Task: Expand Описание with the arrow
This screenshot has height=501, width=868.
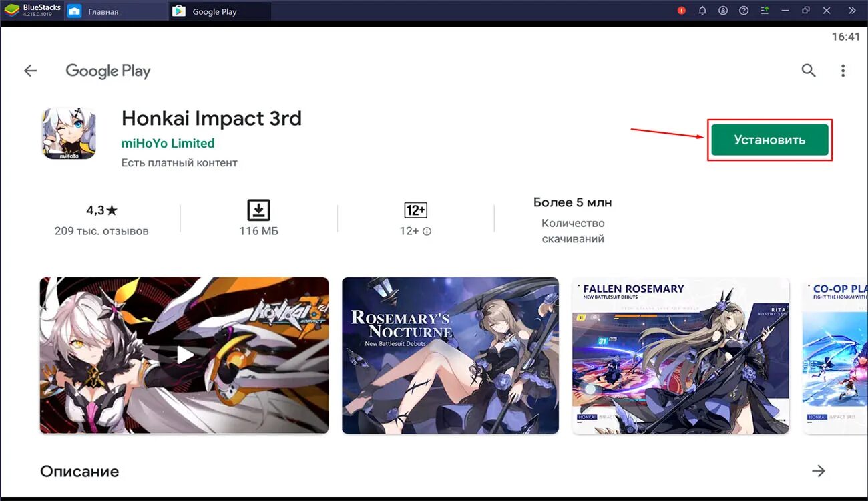Action: [819, 471]
